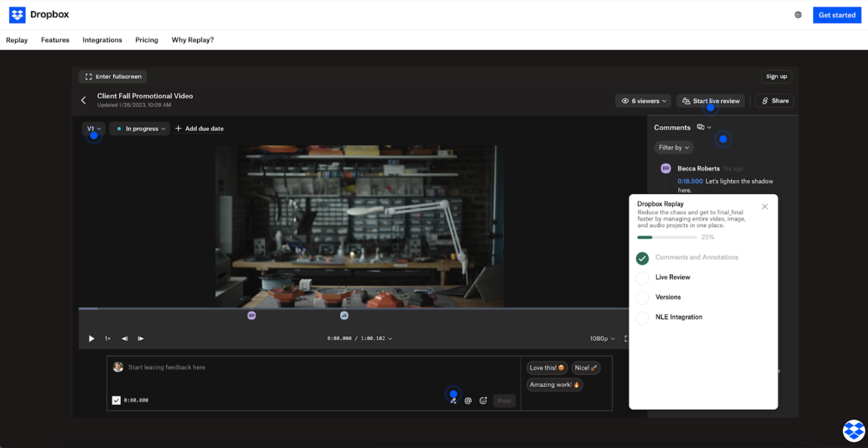868x448 pixels.
Task: Click the blue hotspot under V1
Action: (x=94, y=136)
